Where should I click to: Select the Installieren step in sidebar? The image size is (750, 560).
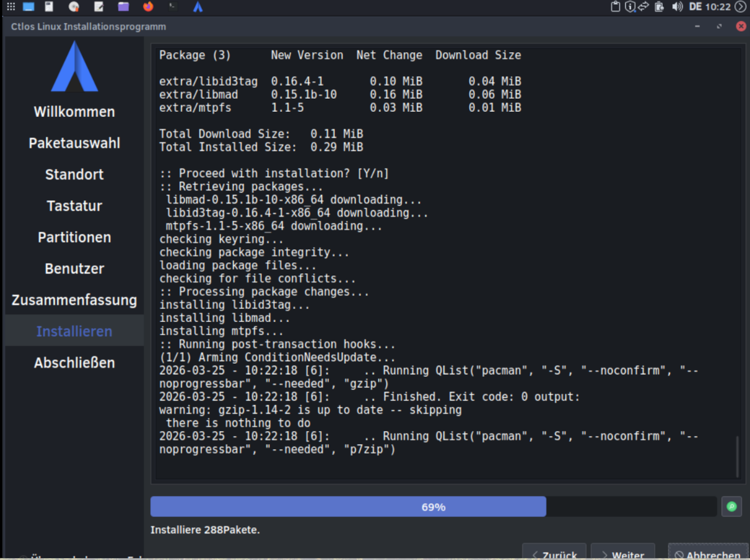[74, 331]
